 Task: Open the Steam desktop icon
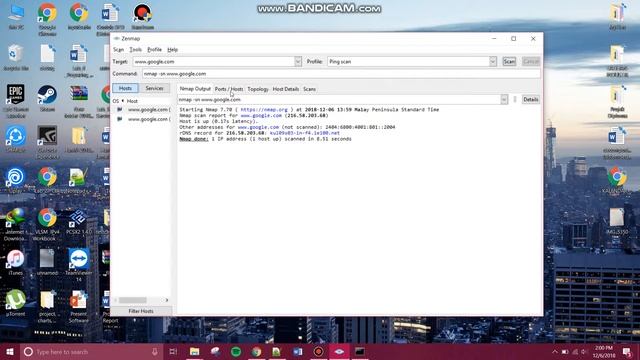pyautogui.click(x=47, y=98)
